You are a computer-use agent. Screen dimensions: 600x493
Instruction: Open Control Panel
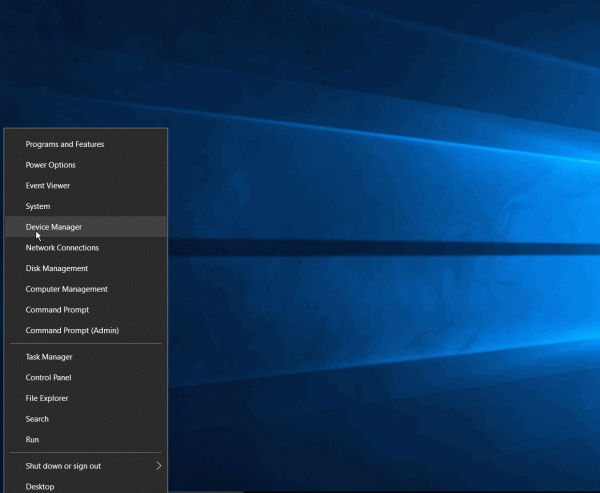coord(86,377)
